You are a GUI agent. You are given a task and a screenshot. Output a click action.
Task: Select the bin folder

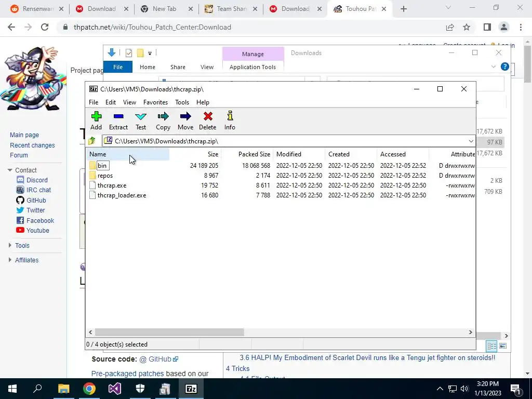coord(102,166)
